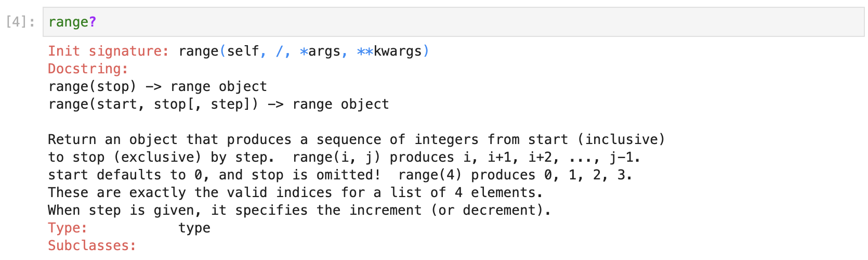Click "self" in the init signature
Image resolution: width=868 pixels, height=260 pixels.
[x=243, y=51]
